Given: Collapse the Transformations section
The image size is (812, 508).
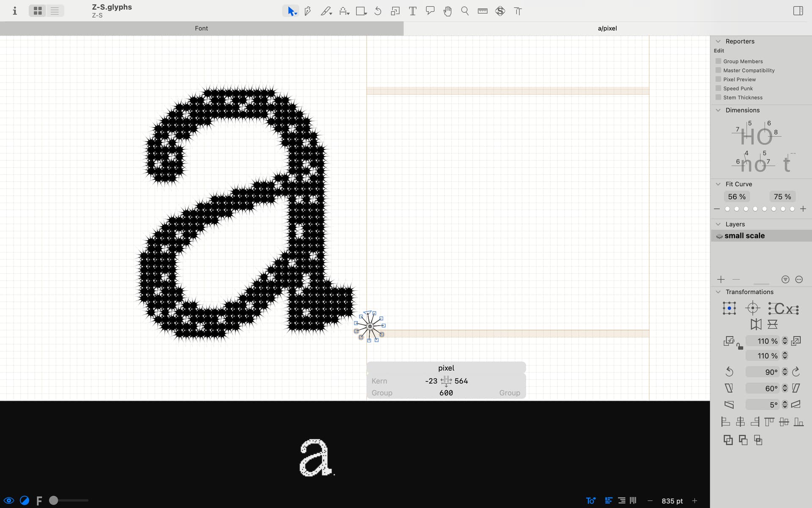Looking at the screenshot, I should 718,292.
